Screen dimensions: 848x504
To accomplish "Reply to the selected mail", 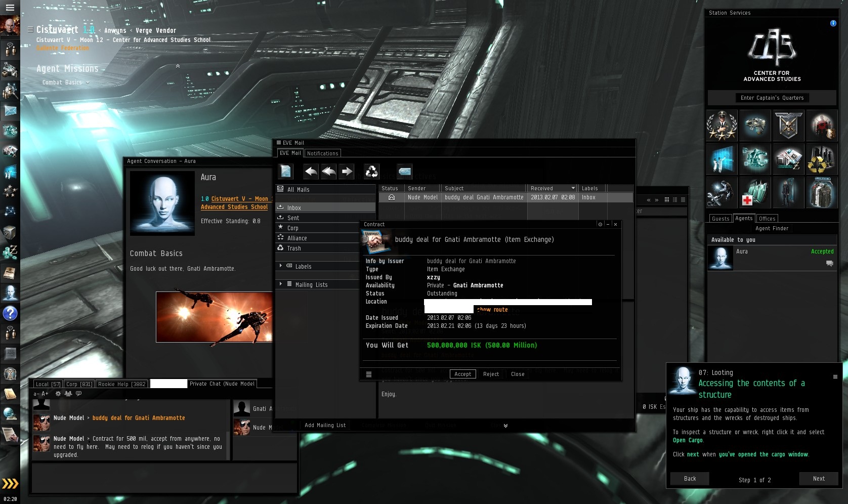I will tap(311, 172).
